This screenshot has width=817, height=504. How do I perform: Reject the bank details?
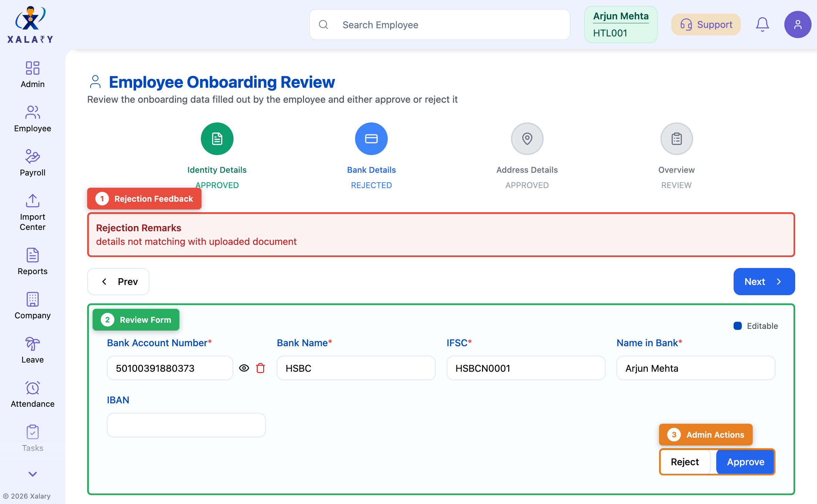[x=685, y=462]
